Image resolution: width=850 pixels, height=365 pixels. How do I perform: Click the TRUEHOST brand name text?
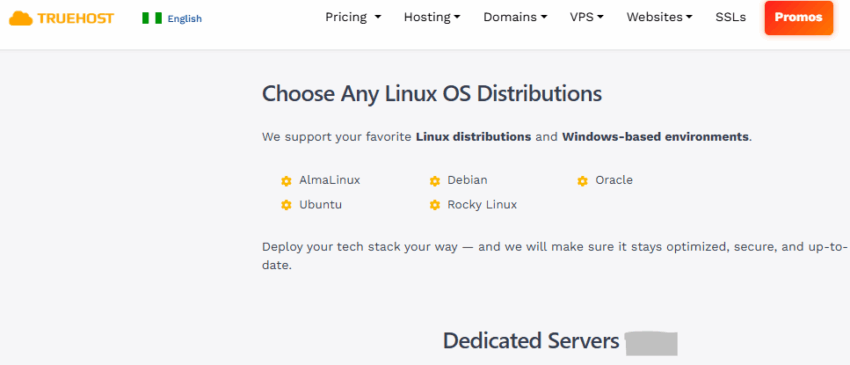pyautogui.click(x=75, y=19)
